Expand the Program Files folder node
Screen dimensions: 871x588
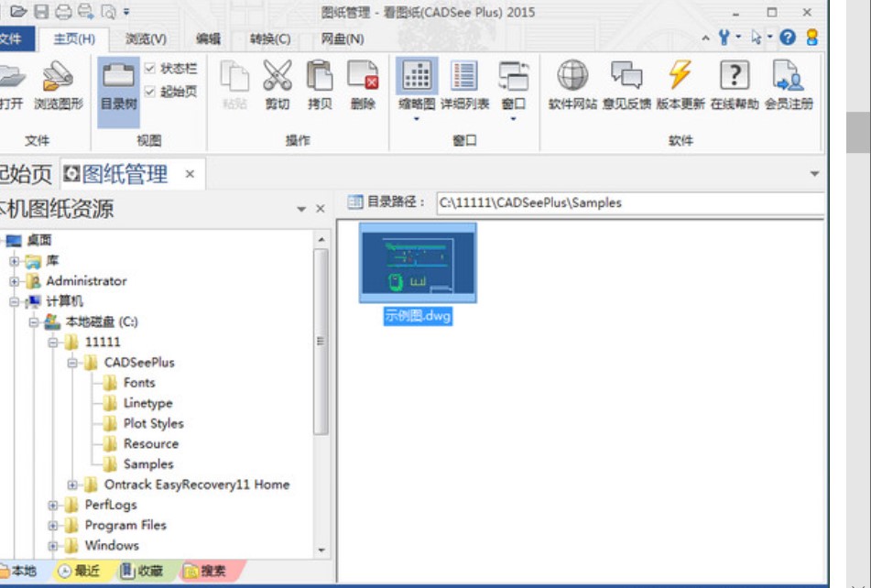click(x=55, y=527)
